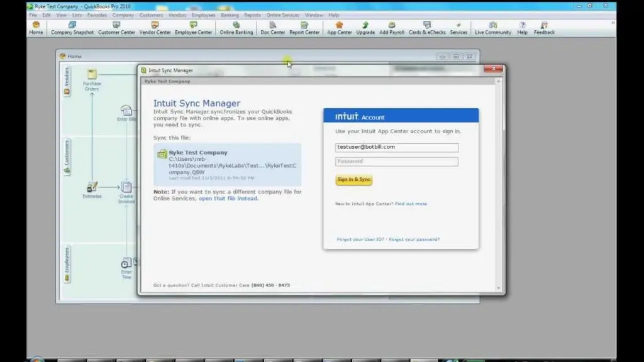
Task: Click Estimates icon in Home window
Action: point(92,190)
